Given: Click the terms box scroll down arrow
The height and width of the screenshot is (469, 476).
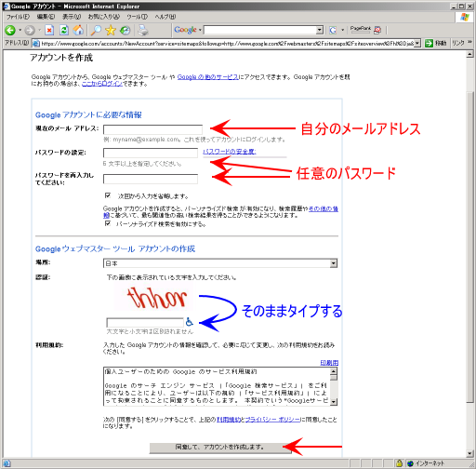Looking at the screenshot, I should (334, 402).
